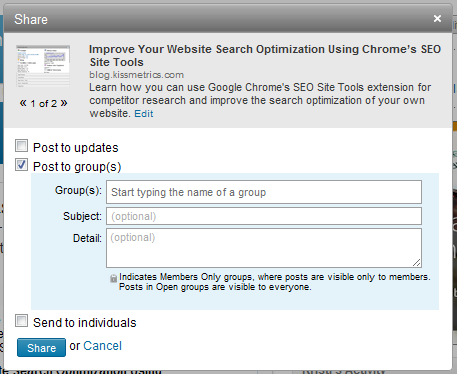Submit with the blue Share button
Viewport: 457px width, 374px height.
click(x=41, y=348)
